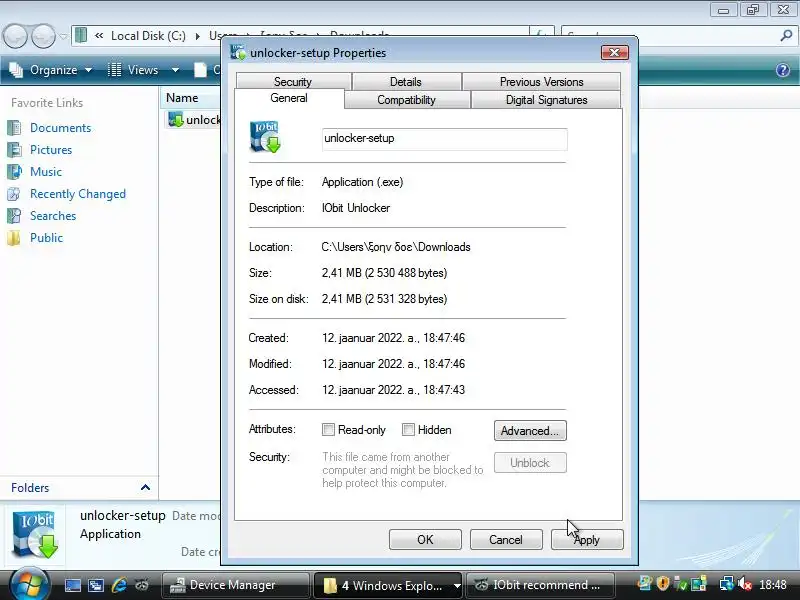
Task: Click the Explorer back button
Action: pos(15,36)
